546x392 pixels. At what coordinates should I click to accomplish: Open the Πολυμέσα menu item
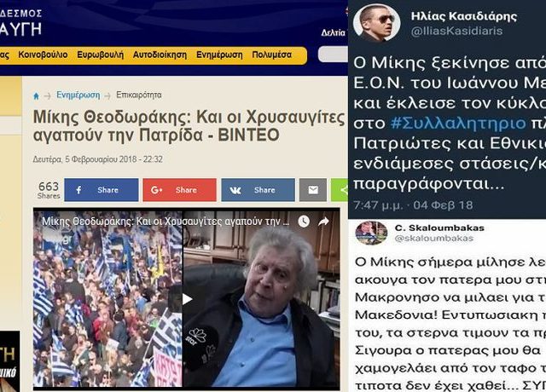(x=272, y=55)
